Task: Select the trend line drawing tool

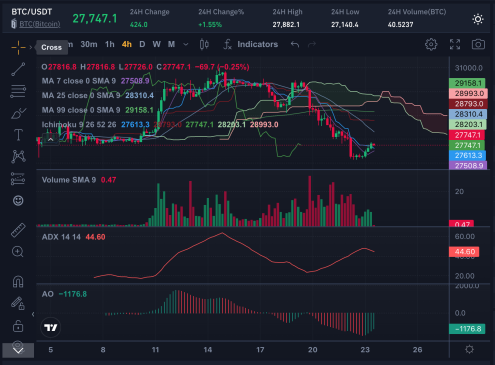Action: tap(18, 69)
